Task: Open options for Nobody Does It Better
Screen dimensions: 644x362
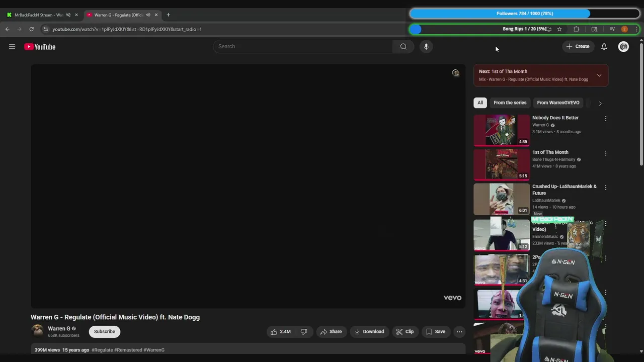Action: [x=605, y=119]
